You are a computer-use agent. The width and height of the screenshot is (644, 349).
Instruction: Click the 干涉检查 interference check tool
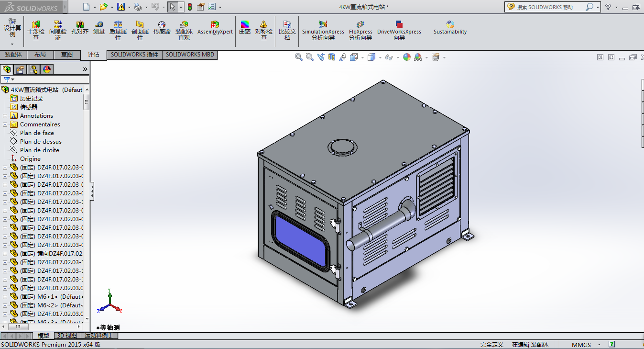(36, 29)
